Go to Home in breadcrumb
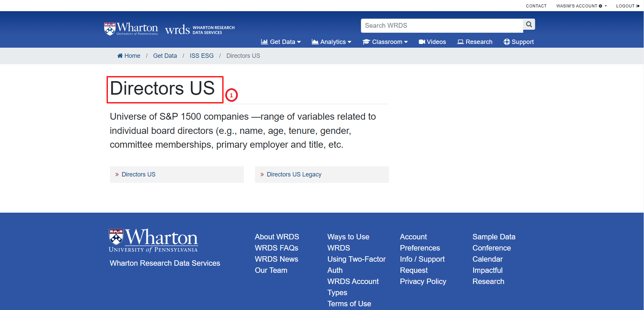The height and width of the screenshot is (310, 644). pos(129,56)
